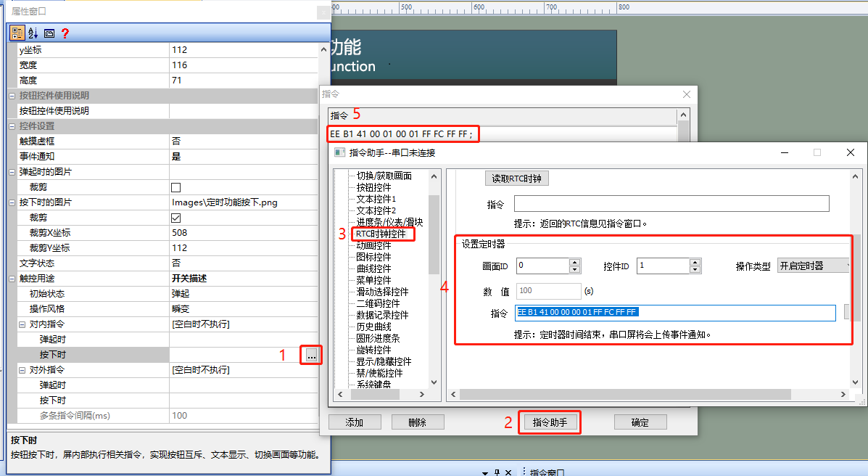The width and height of the screenshot is (868, 476).
Task: Open help via the red question mark
Action: click(65, 33)
